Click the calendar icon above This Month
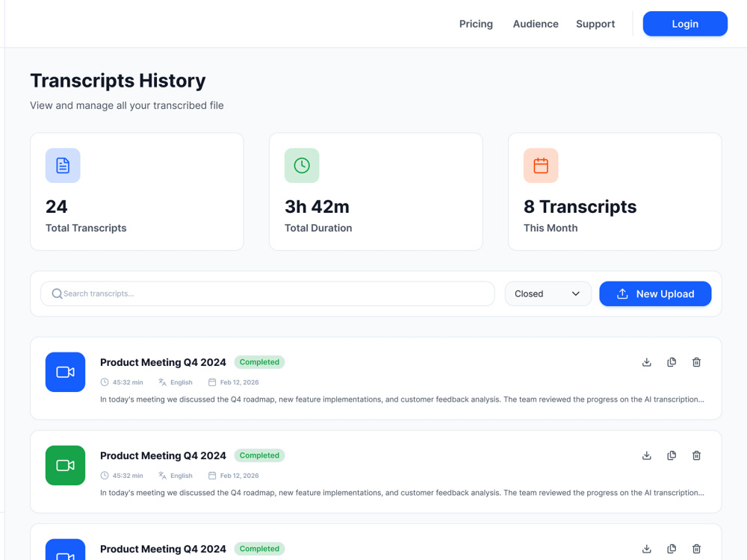747x560 pixels. point(541,166)
